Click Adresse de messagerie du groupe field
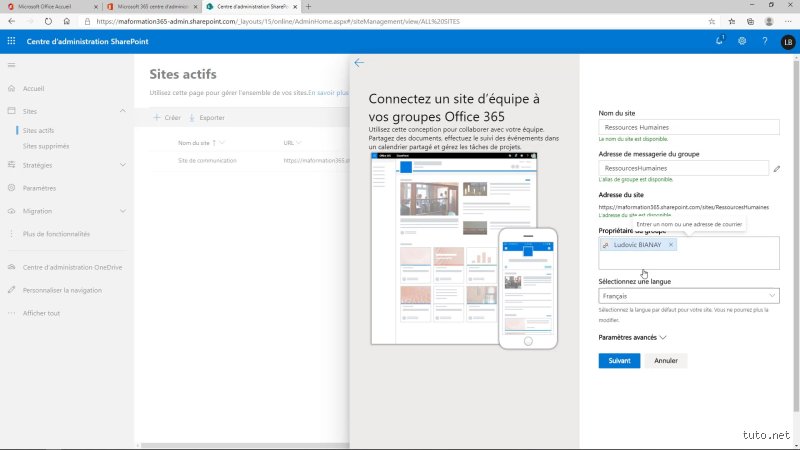Image resolution: width=800 pixels, height=450 pixels. pos(683,168)
